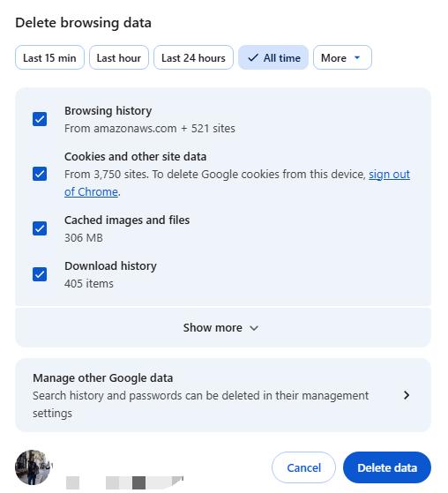Open the More time range dropdown

click(342, 57)
